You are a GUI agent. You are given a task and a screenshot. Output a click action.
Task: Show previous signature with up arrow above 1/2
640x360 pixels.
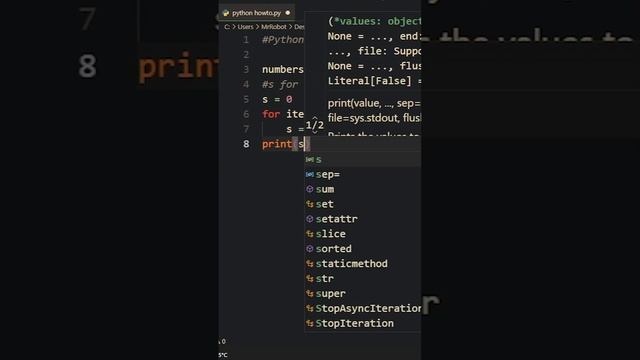(315, 118)
